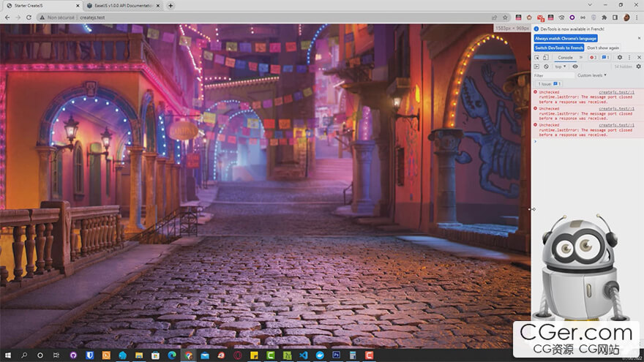Expand more DevTools tabs chevron
This screenshot has width=644, height=362.
pyautogui.click(x=581, y=58)
